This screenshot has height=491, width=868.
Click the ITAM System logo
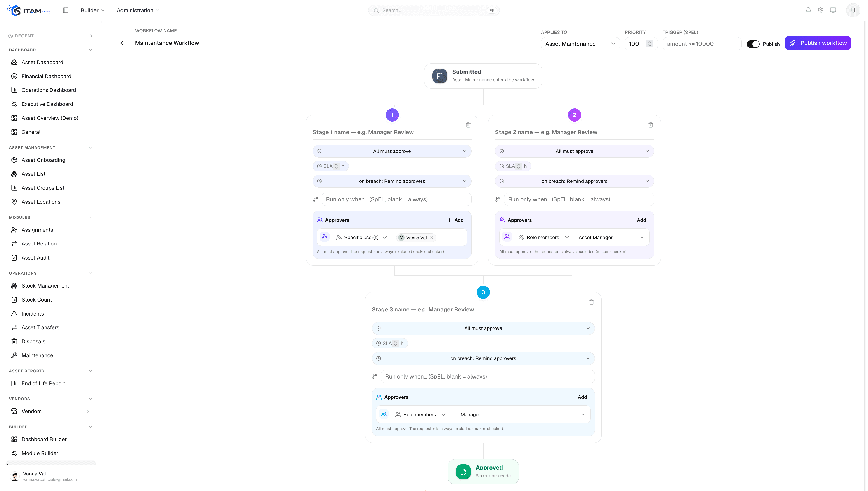click(x=29, y=10)
